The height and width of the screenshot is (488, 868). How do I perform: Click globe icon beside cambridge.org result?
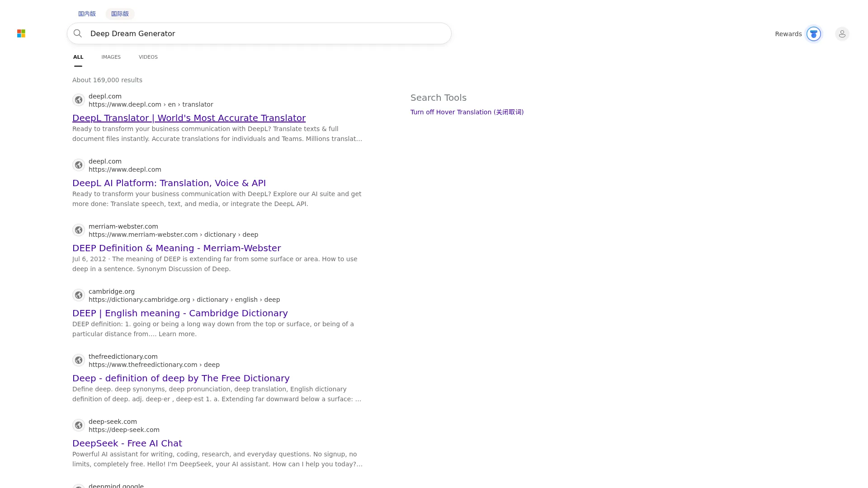pos(79,295)
